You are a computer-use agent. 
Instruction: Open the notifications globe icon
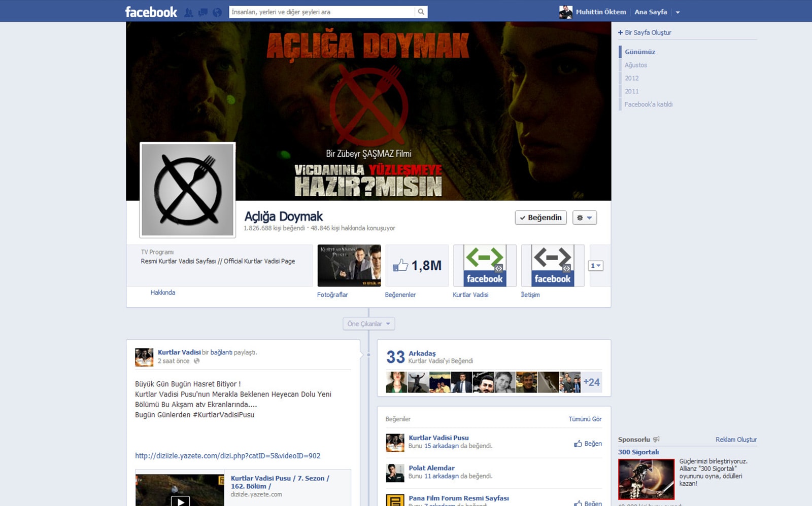217,13
